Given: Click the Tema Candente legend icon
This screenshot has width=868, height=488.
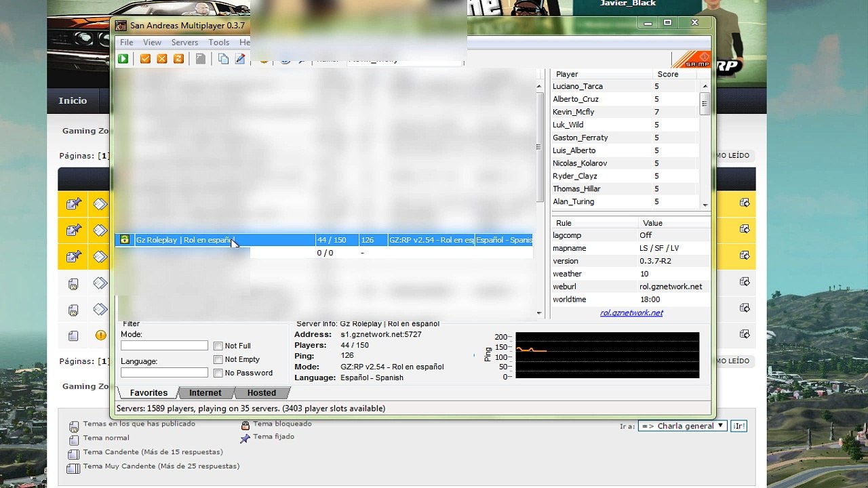Looking at the screenshot, I should [73, 453].
